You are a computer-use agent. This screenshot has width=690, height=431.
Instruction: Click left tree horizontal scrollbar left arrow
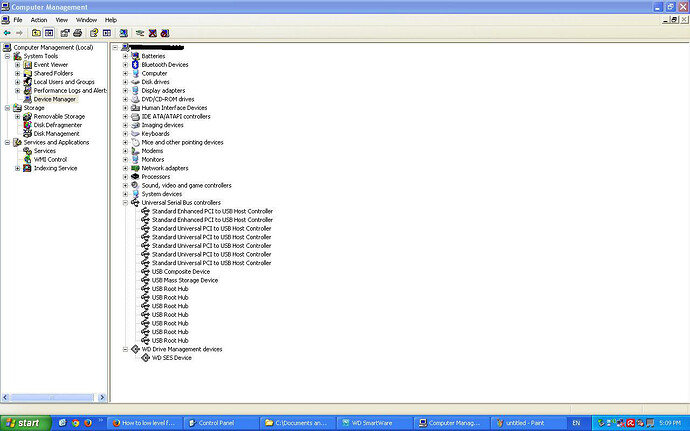point(5,398)
